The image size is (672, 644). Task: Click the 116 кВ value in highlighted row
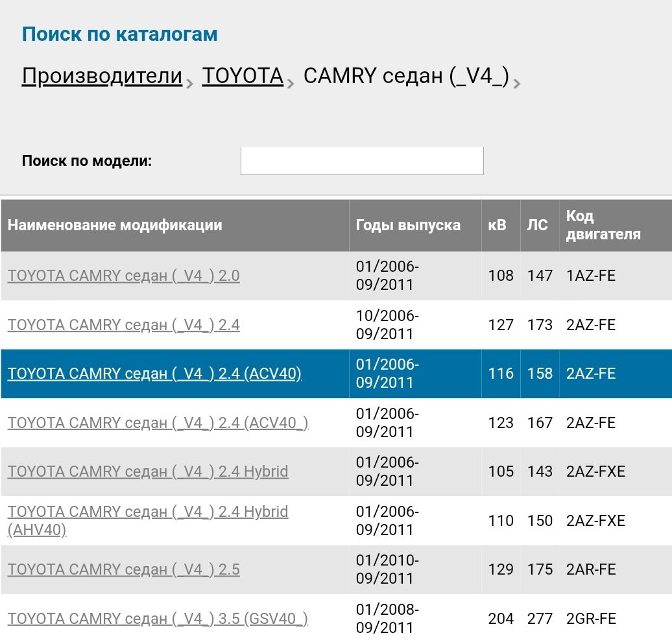tap(501, 374)
